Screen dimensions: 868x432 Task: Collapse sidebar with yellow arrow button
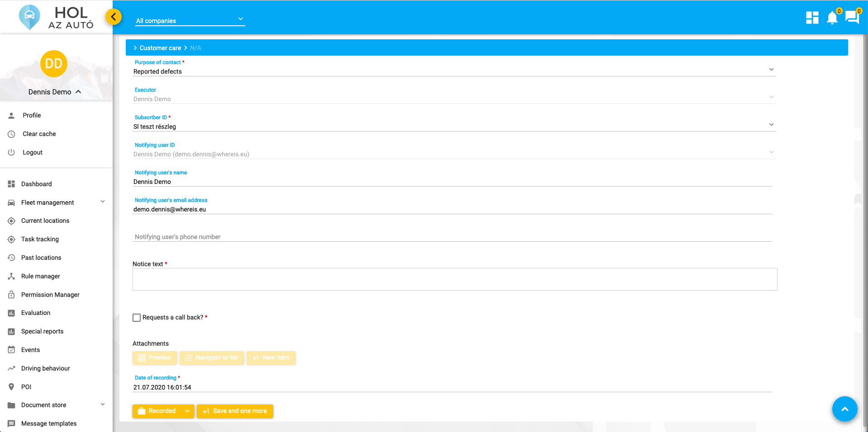(114, 17)
